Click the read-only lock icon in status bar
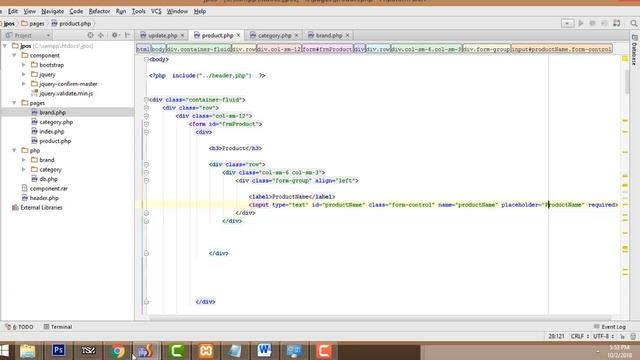This screenshot has width=640, height=360. point(622,336)
